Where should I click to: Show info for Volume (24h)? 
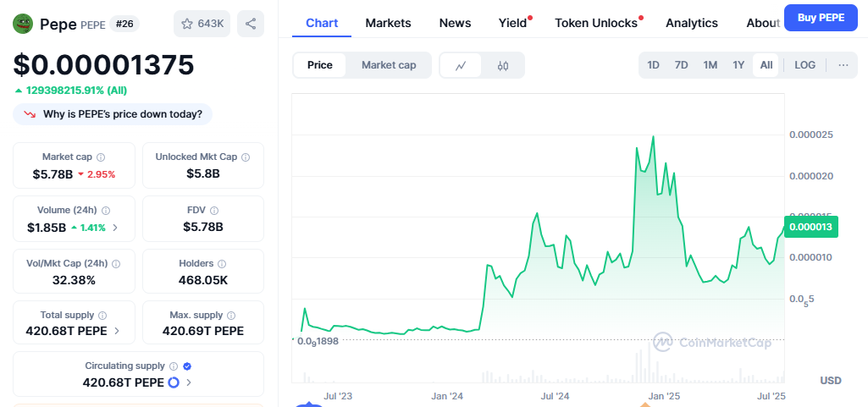click(106, 210)
